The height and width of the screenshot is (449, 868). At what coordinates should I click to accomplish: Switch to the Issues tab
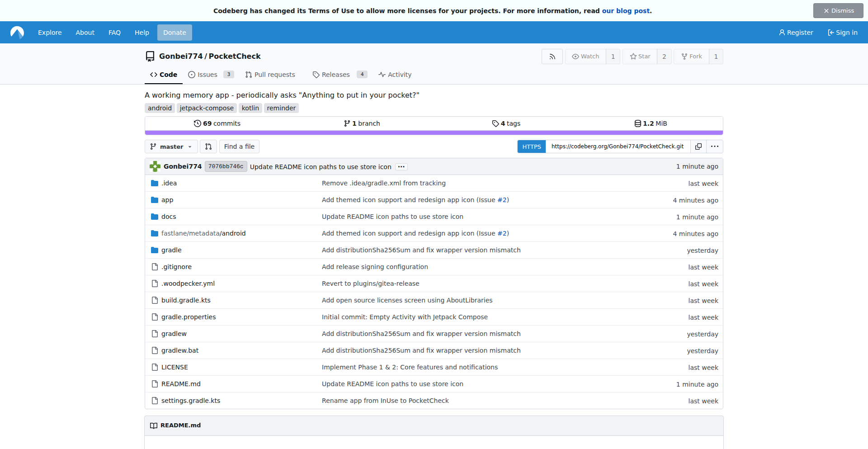point(207,75)
